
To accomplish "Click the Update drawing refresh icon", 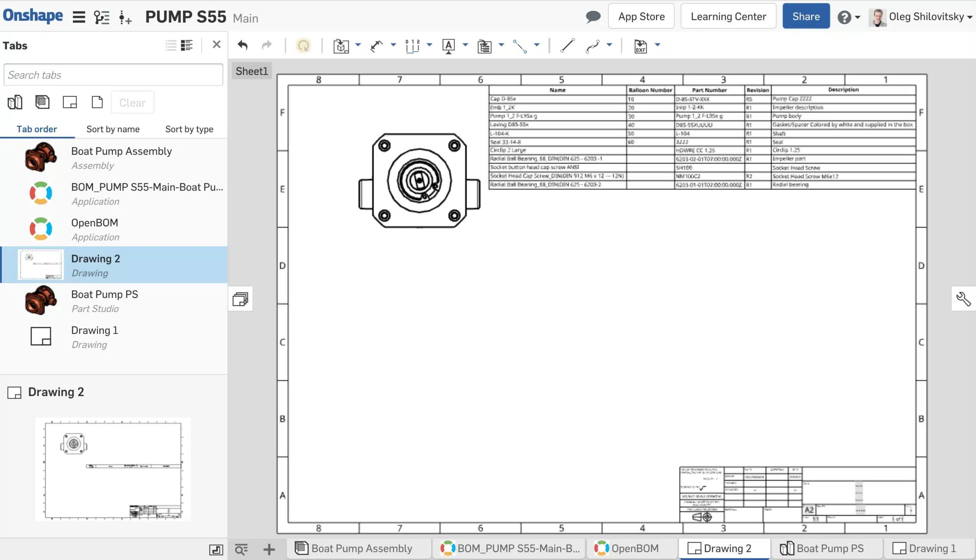I will click(303, 45).
